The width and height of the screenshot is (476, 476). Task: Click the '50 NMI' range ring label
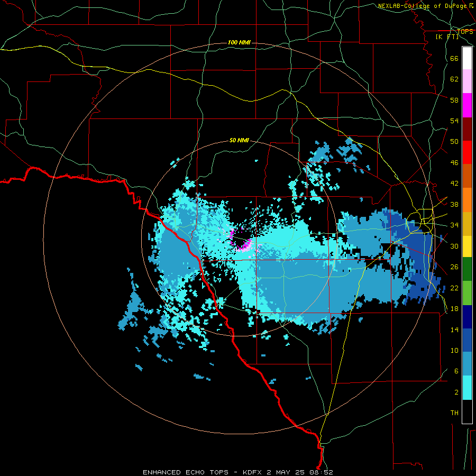point(239,140)
